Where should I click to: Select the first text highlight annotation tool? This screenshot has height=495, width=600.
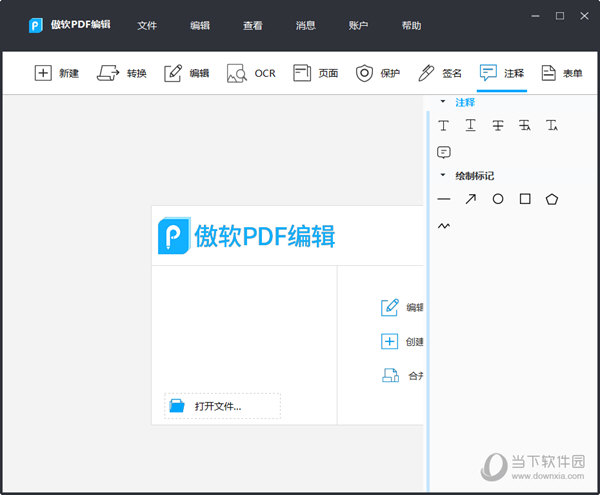pyautogui.click(x=443, y=125)
